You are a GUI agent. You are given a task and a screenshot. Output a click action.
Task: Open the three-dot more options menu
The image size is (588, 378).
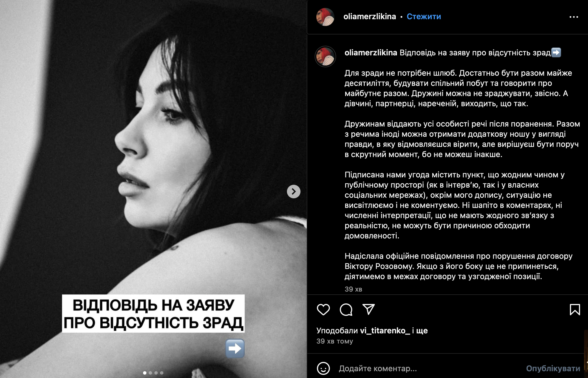point(574,17)
